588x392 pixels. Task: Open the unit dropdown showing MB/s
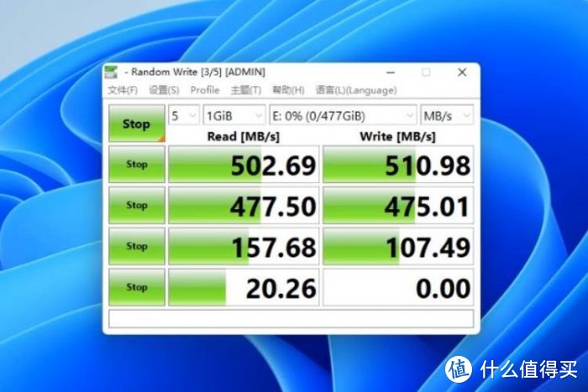click(447, 116)
